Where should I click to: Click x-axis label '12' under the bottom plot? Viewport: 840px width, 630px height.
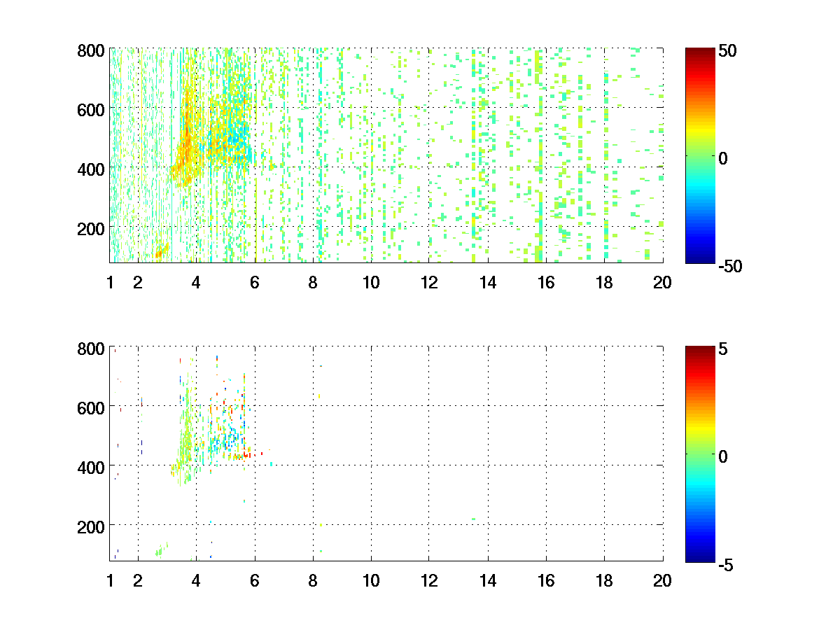429,581
